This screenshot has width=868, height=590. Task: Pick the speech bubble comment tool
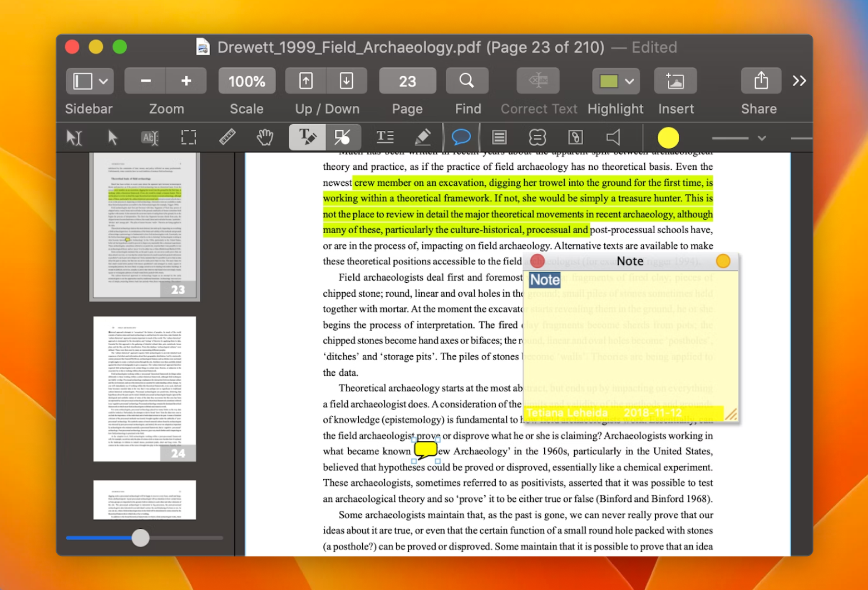461,137
